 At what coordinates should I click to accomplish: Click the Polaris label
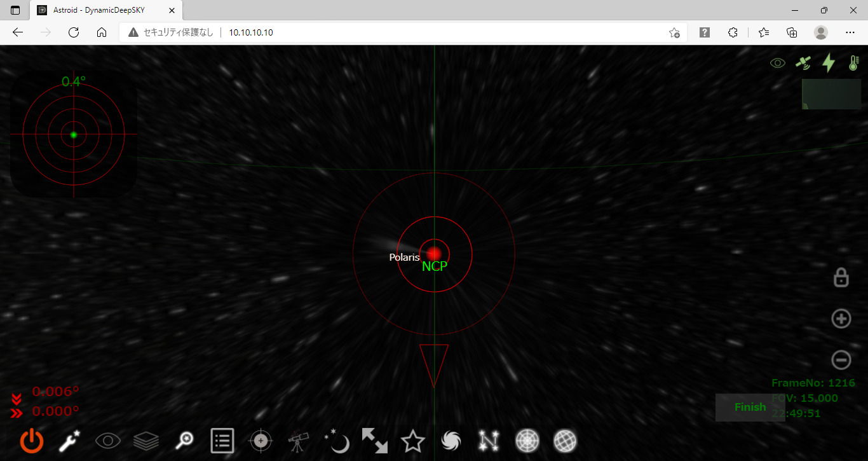405,257
